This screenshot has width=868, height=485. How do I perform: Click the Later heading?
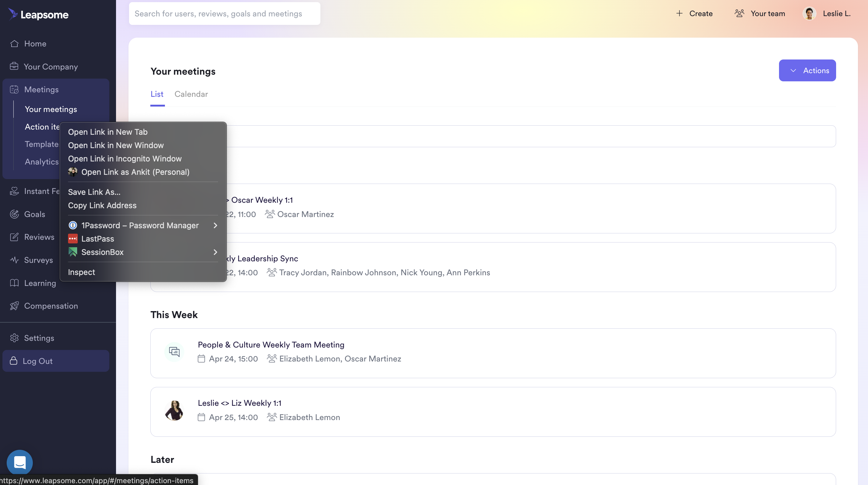162,460
